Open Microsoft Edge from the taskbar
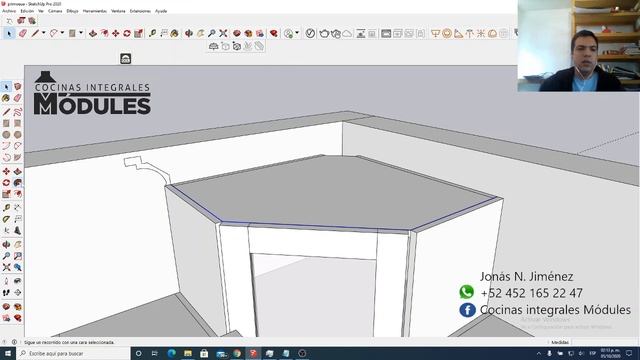The width and height of the screenshot is (640, 360). [171, 353]
